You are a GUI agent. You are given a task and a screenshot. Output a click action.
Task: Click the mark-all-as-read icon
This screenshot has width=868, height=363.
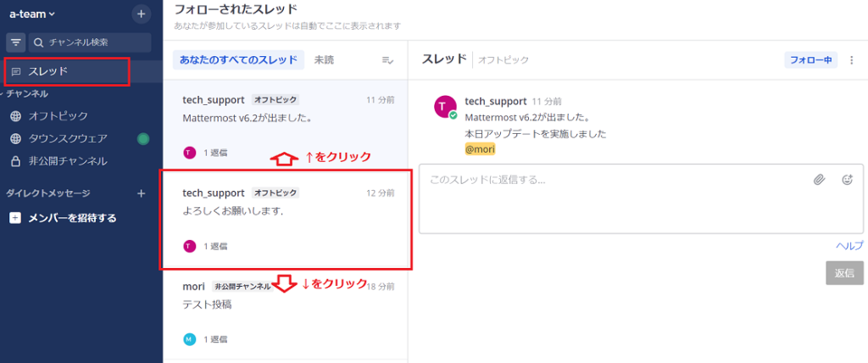[x=387, y=60]
